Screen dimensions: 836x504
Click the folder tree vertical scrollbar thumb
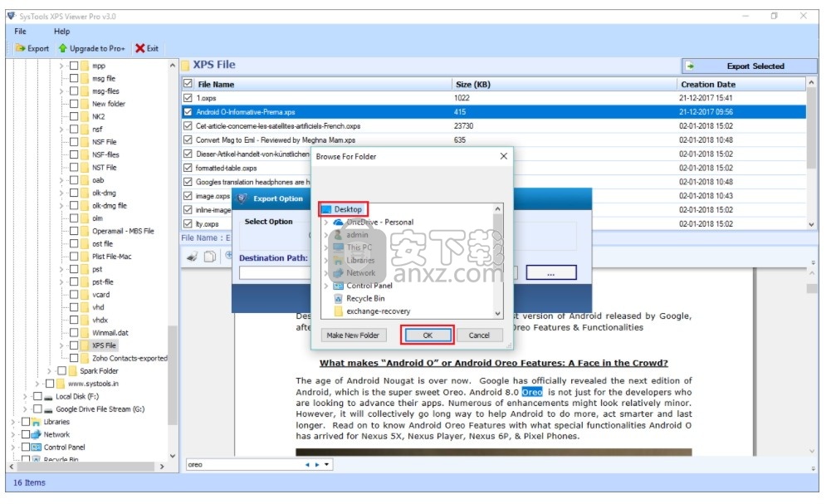[x=172, y=375]
